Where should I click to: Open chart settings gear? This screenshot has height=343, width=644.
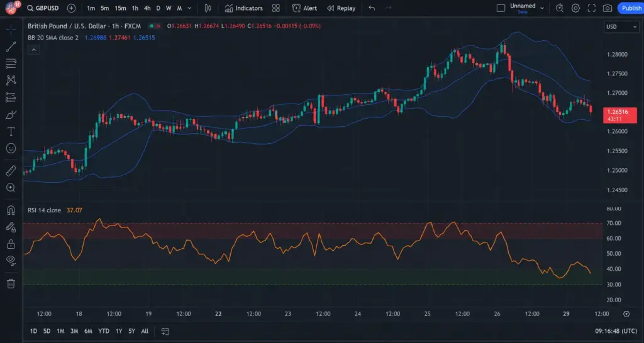(575, 8)
